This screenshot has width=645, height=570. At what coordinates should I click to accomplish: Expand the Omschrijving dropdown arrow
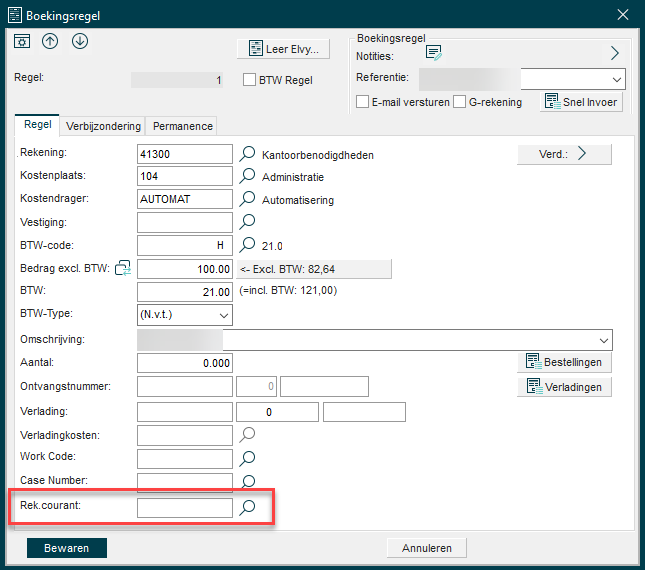pyautogui.click(x=603, y=339)
